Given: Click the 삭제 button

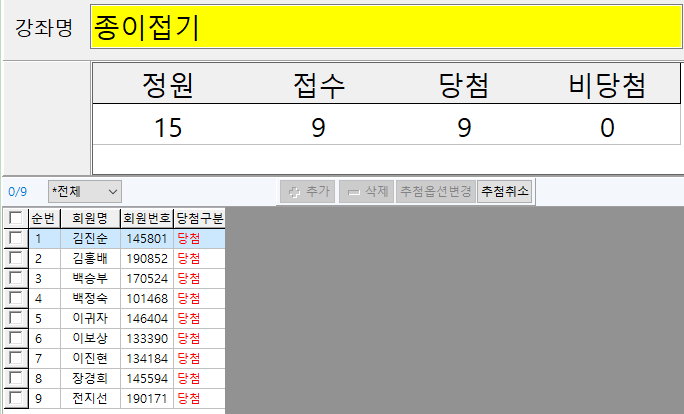Looking at the screenshot, I should pyautogui.click(x=366, y=192).
